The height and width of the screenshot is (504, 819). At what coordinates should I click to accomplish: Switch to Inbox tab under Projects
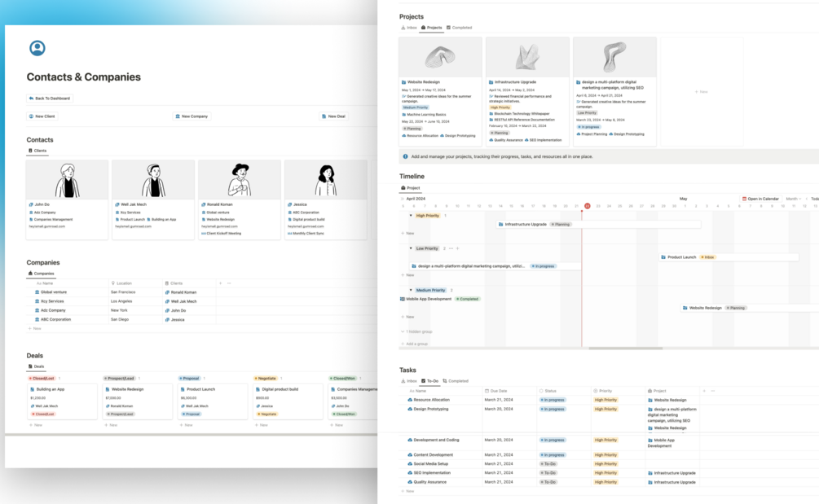click(x=409, y=28)
